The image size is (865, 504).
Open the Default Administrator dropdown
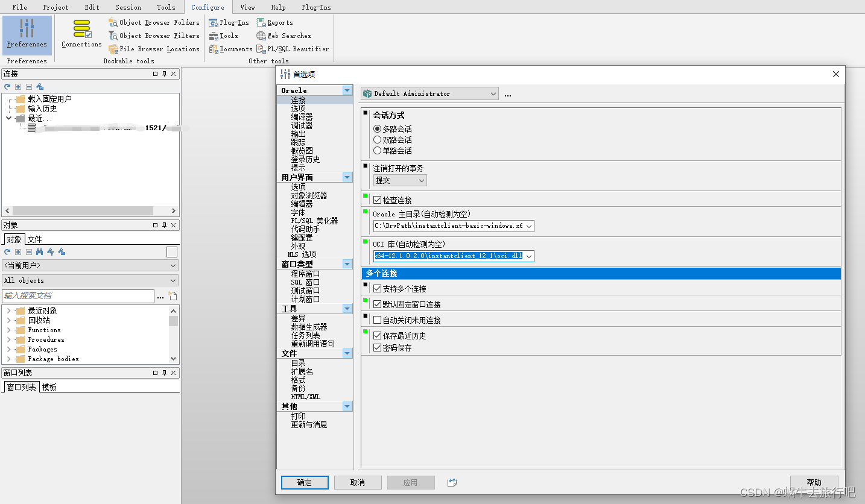[x=493, y=93]
